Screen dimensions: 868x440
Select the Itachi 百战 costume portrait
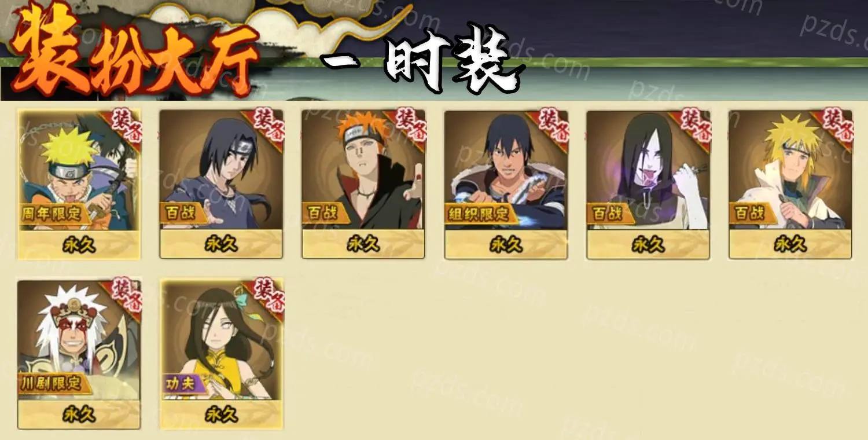221,184
